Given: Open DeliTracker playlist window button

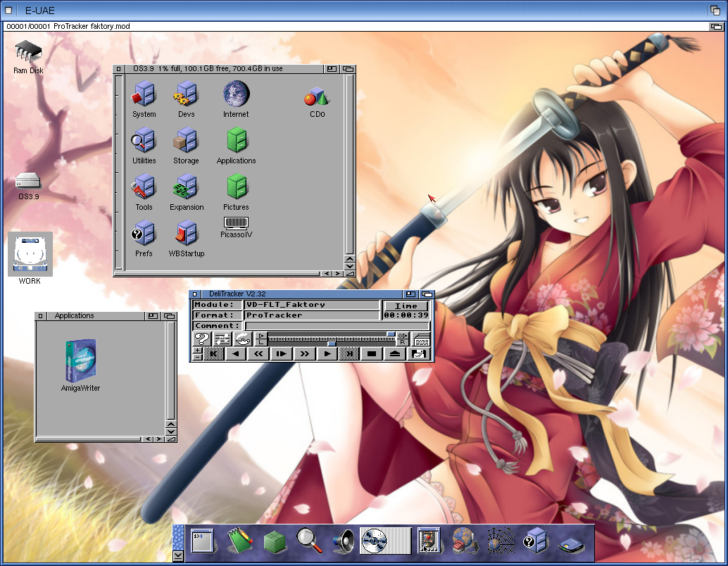Looking at the screenshot, I should click(x=421, y=339).
